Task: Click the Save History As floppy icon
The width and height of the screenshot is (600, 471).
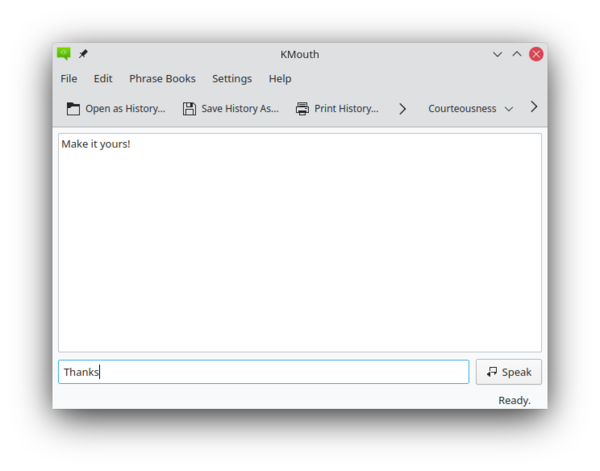Action: pyautogui.click(x=189, y=108)
